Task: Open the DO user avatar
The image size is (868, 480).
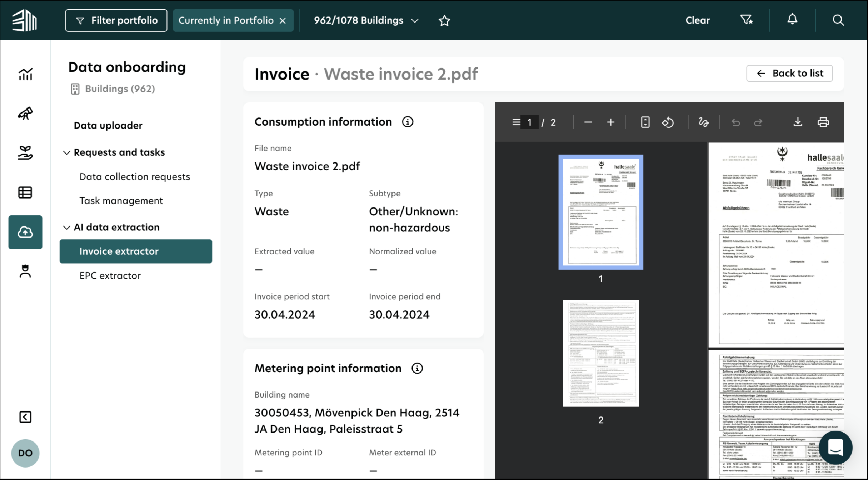Action: 25,453
